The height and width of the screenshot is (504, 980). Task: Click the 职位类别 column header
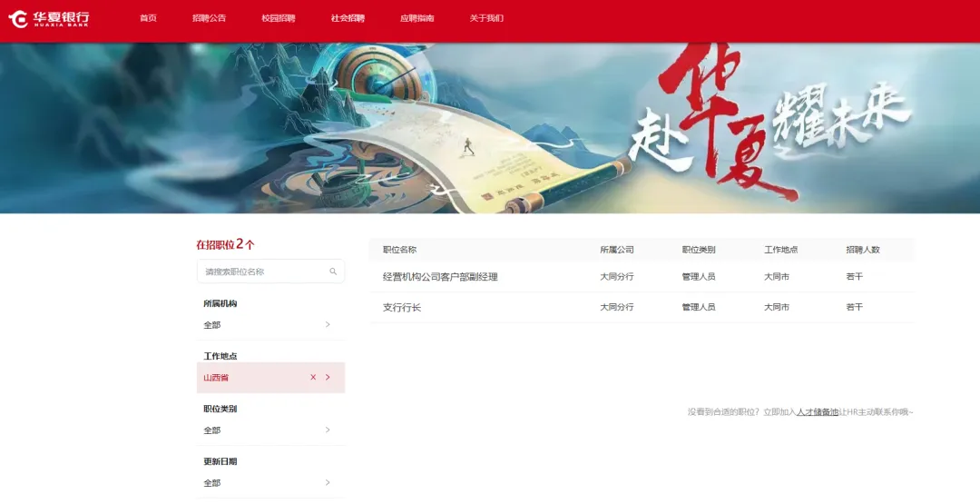point(699,250)
